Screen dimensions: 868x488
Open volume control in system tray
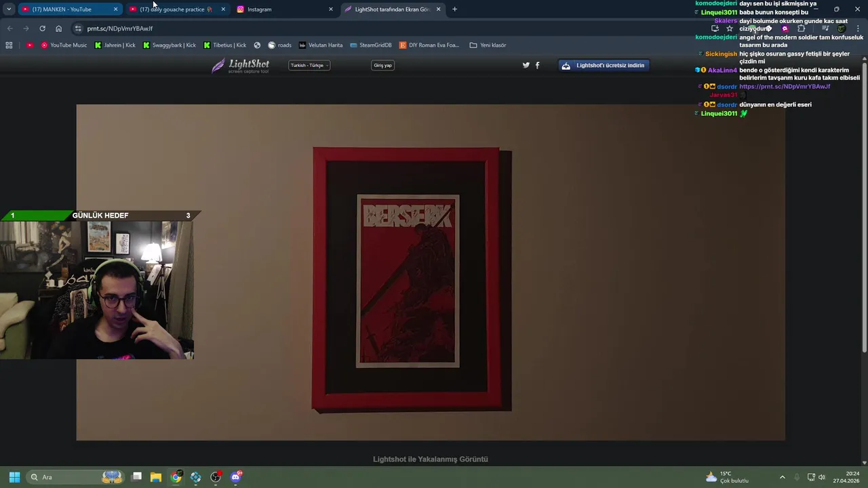822,477
